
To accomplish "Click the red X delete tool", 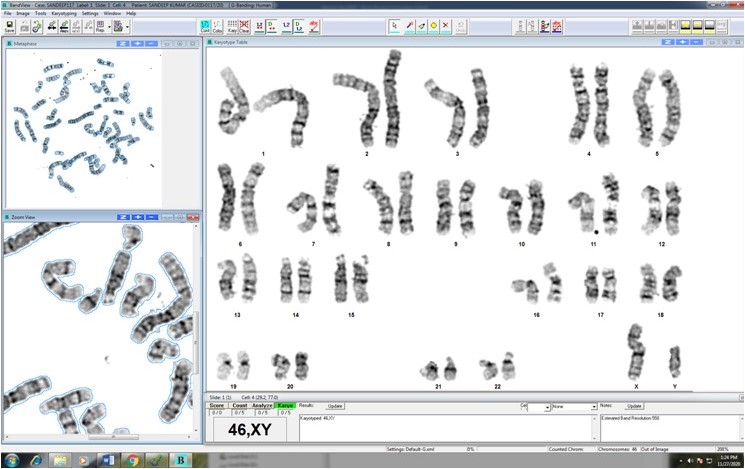I will (446, 25).
